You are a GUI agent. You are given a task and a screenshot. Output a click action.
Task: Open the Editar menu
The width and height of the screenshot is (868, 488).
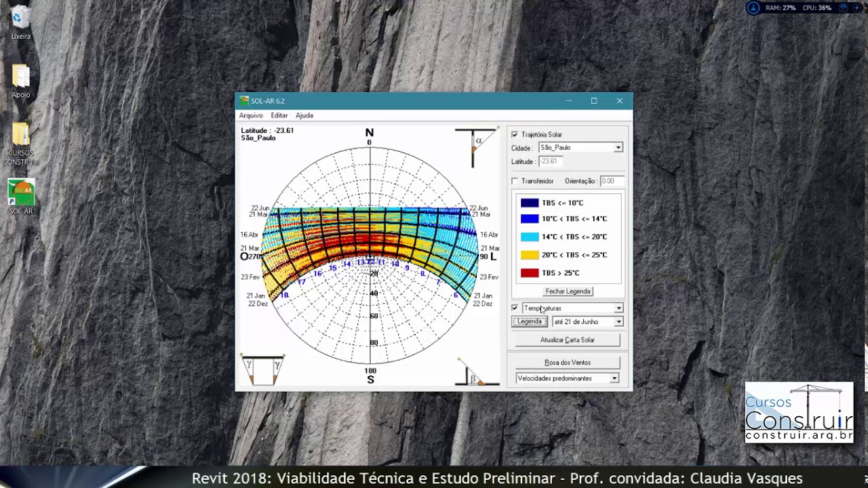pos(279,115)
